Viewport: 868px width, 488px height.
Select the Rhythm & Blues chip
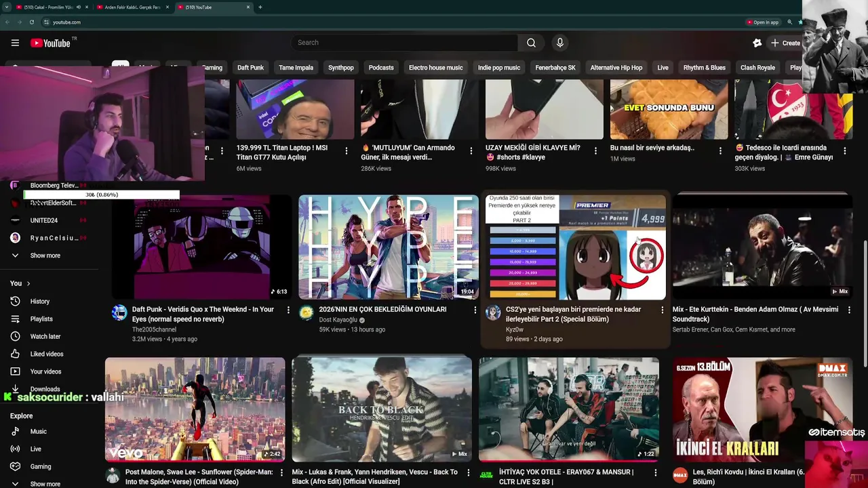click(704, 68)
